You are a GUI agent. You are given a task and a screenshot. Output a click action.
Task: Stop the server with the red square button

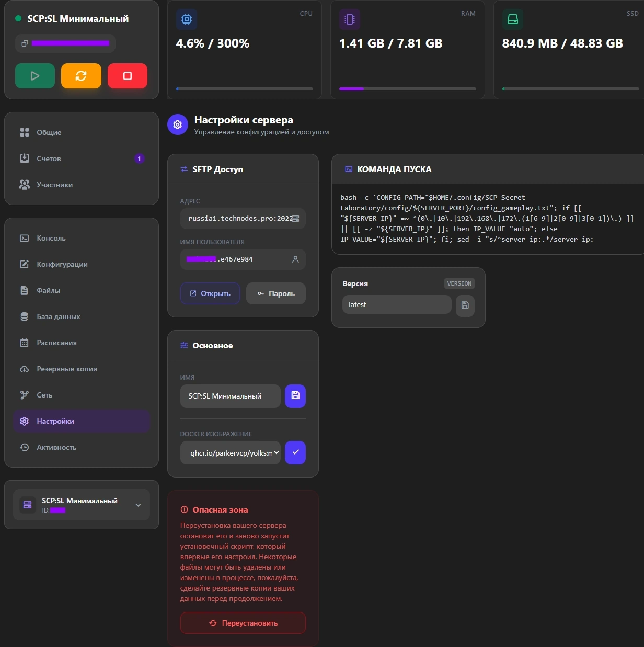(128, 76)
